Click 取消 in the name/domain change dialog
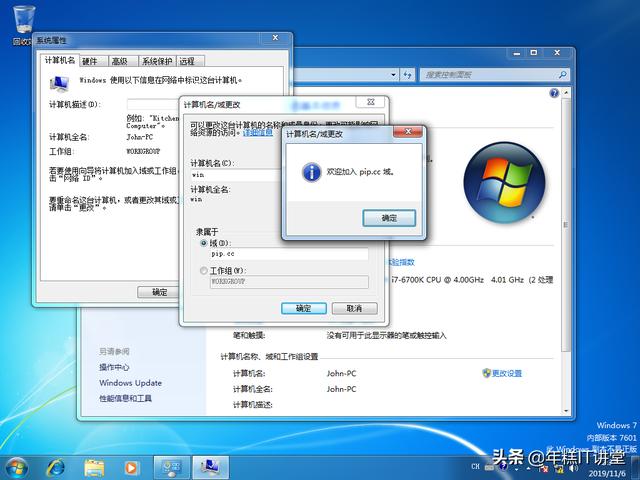 354,308
